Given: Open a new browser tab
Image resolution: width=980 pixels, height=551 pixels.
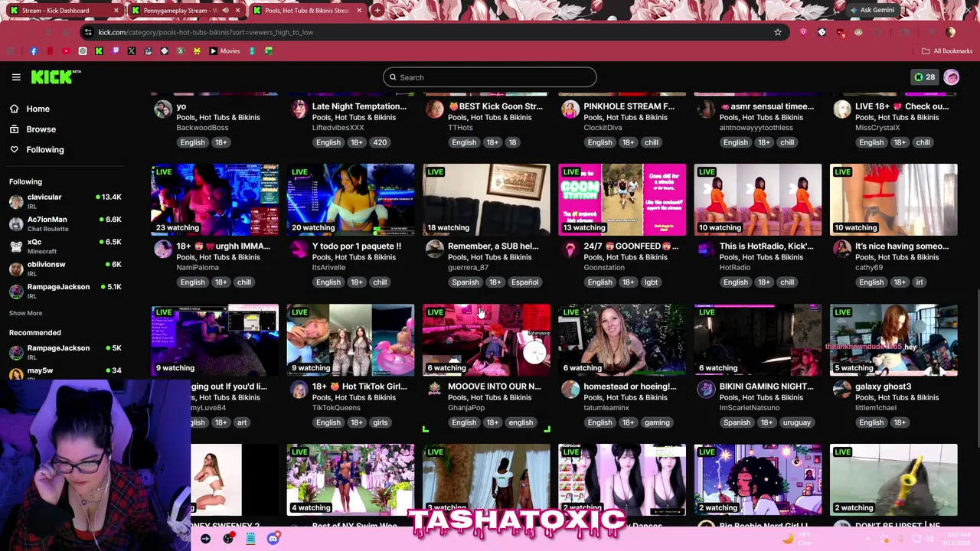Looking at the screenshot, I should 377,11.
